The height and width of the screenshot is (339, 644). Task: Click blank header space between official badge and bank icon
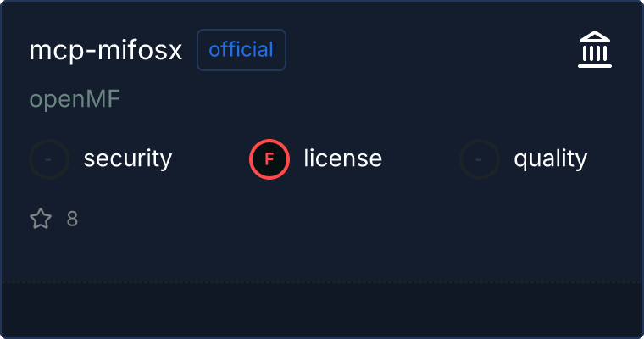[424, 51]
